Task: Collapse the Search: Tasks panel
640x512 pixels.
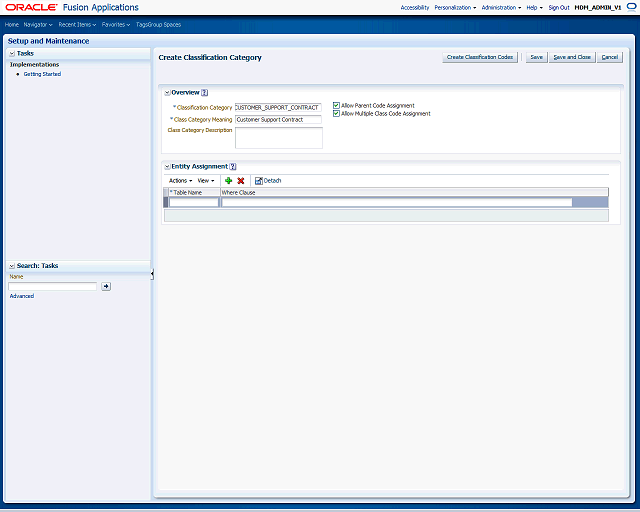Action: click(x=12, y=266)
